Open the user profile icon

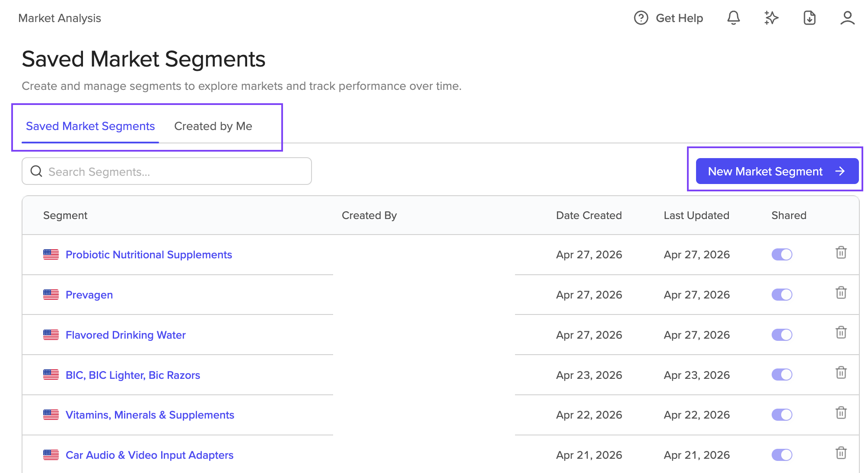[x=847, y=18]
